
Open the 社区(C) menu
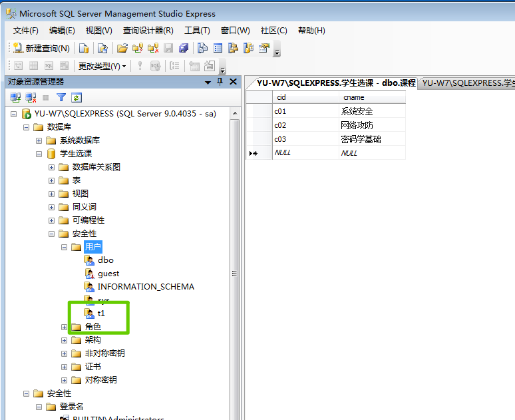point(274,31)
